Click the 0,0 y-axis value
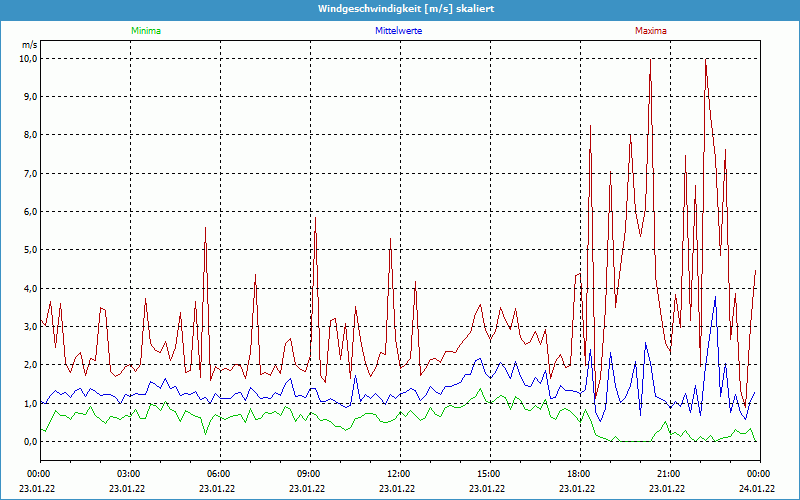Image resolution: width=800 pixels, height=500 pixels. coord(31,441)
